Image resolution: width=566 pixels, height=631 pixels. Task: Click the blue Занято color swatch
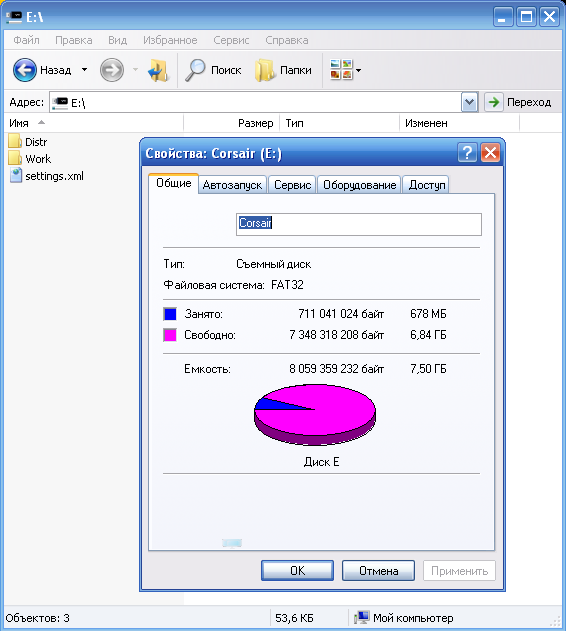[170, 314]
